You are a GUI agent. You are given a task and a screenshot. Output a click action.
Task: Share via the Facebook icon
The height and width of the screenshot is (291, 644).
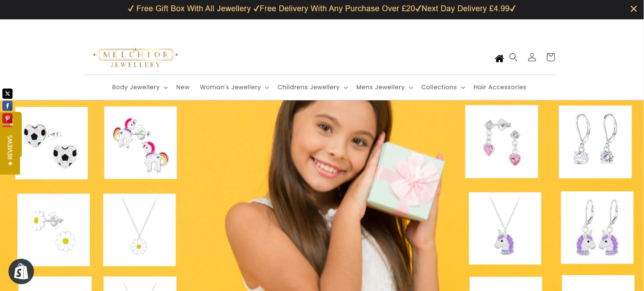click(x=8, y=106)
